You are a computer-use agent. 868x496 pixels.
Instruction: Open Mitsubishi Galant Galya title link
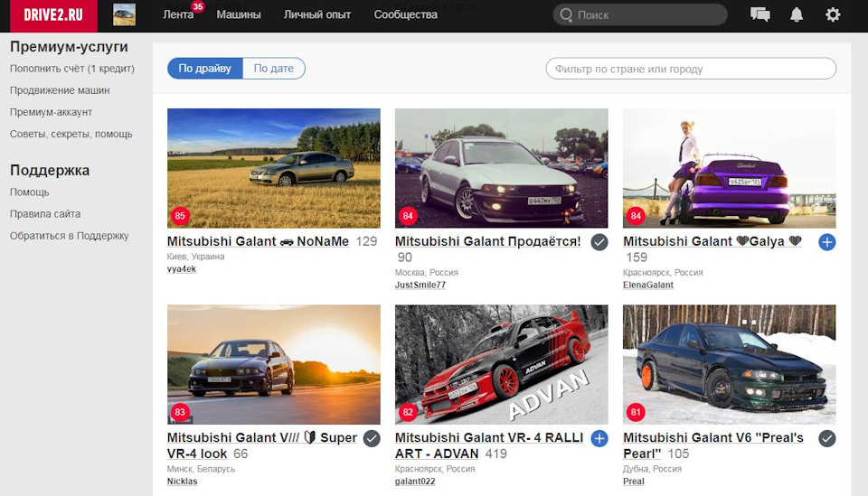click(x=712, y=241)
